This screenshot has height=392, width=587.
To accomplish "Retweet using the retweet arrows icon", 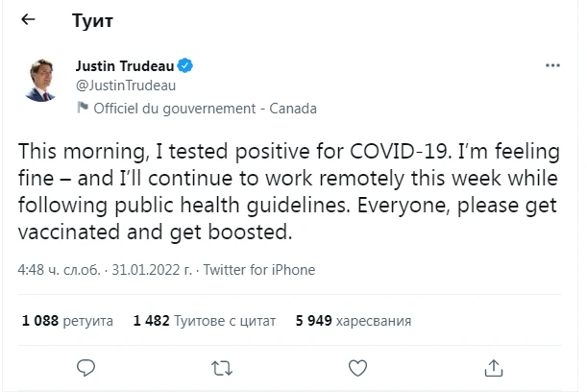I will pos(221,366).
